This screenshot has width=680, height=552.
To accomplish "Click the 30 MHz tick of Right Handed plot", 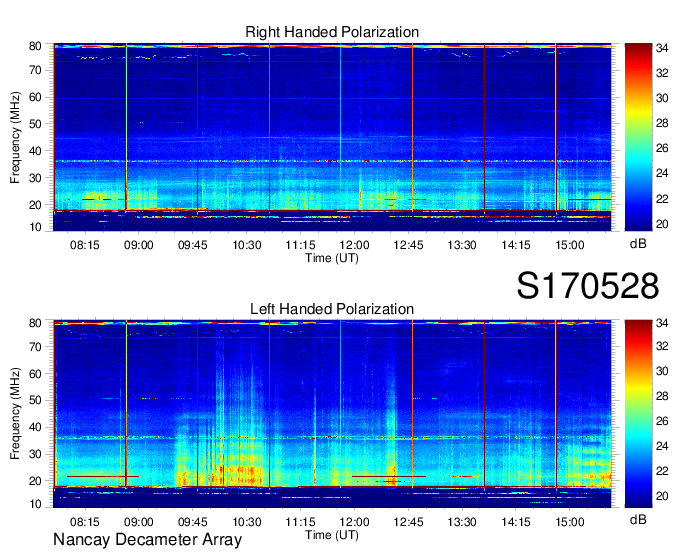I will click(x=35, y=178).
